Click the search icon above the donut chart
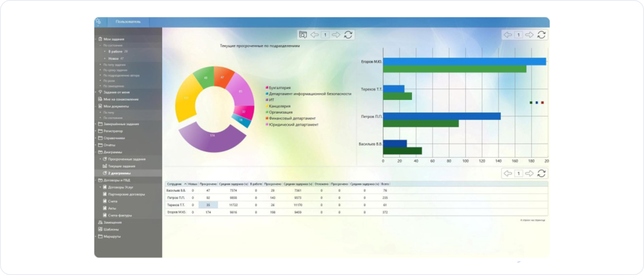 point(303,35)
